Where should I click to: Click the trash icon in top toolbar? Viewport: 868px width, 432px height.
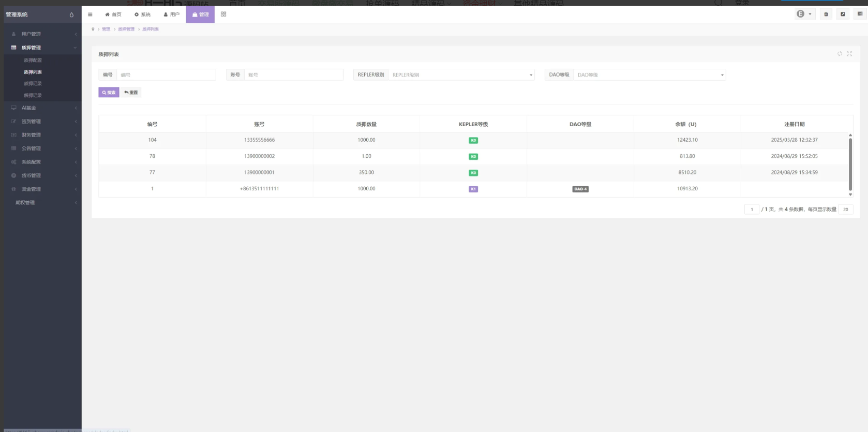(x=826, y=14)
